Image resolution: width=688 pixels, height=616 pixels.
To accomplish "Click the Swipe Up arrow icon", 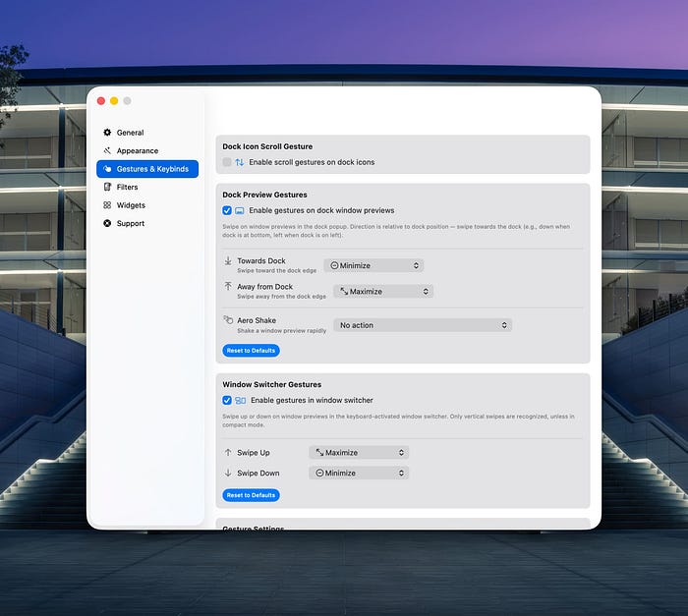I will [x=228, y=452].
